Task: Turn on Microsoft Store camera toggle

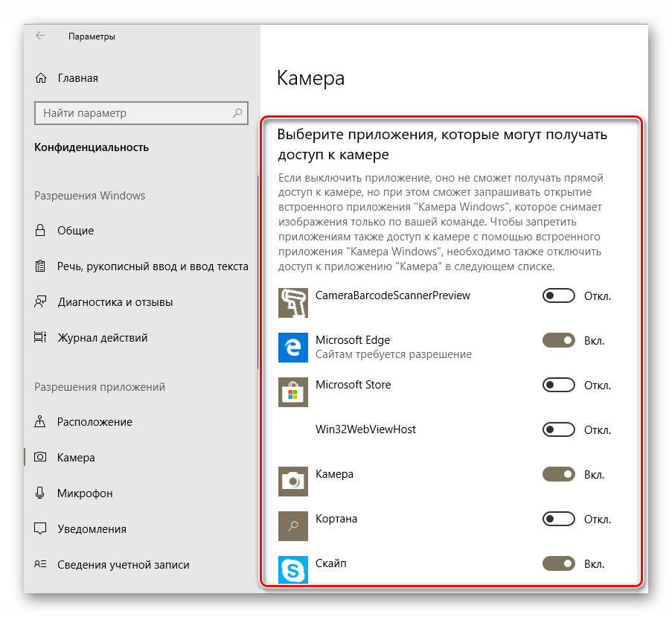Action: (x=558, y=386)
